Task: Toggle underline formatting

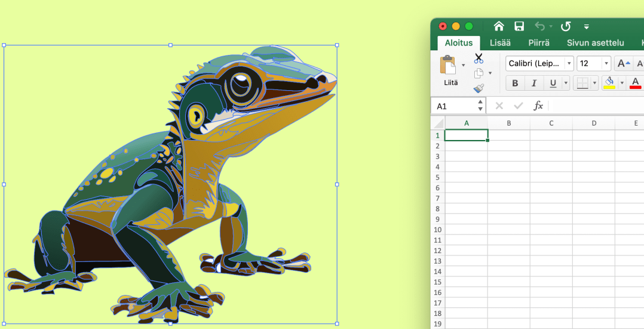Action: click(553, 83)
